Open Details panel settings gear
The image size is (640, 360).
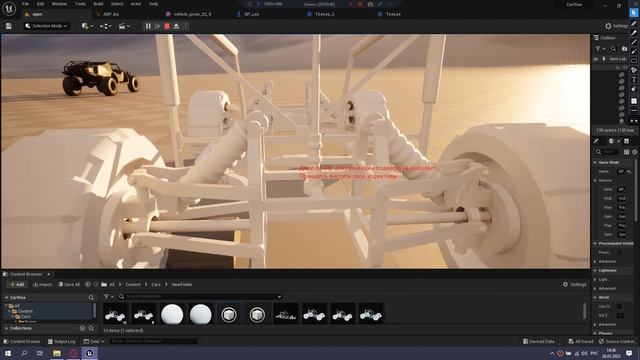(635, 152)
